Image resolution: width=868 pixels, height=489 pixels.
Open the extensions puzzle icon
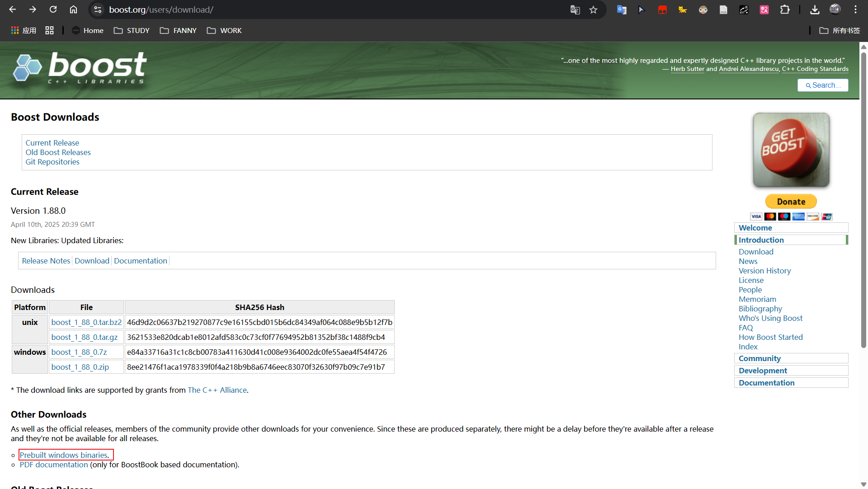[x=785, y=9]
